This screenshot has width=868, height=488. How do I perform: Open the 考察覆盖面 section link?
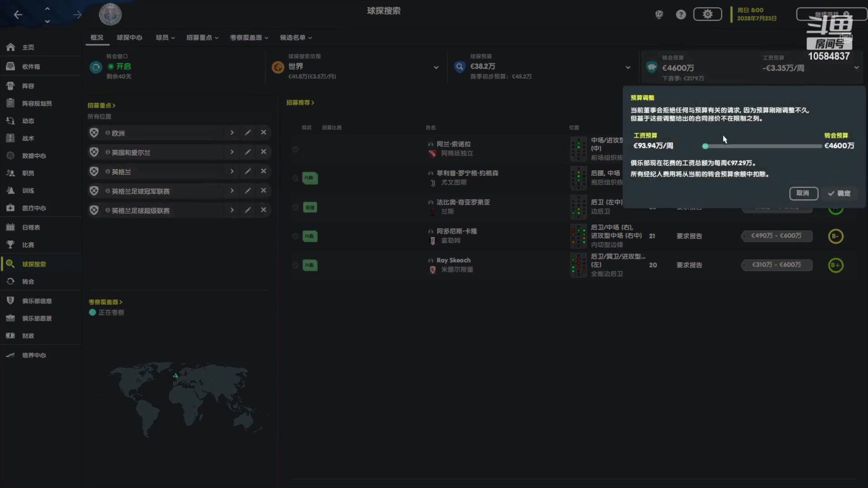click(x=105, y=302)
